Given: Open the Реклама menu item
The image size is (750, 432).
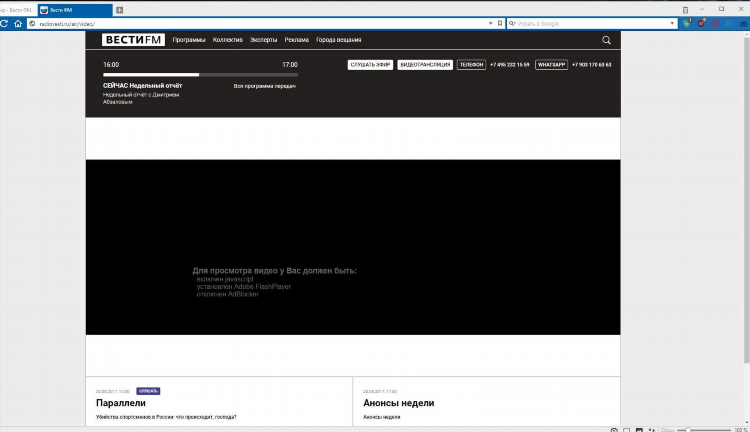Looking at the screenshot, I should click(x=297, y=40).
